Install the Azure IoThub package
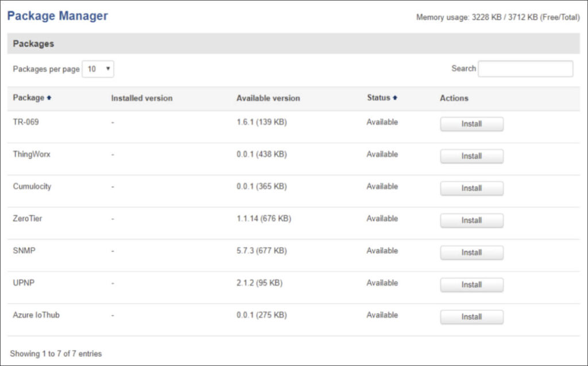This screenshot has width=588, height=366. point(471,317)
